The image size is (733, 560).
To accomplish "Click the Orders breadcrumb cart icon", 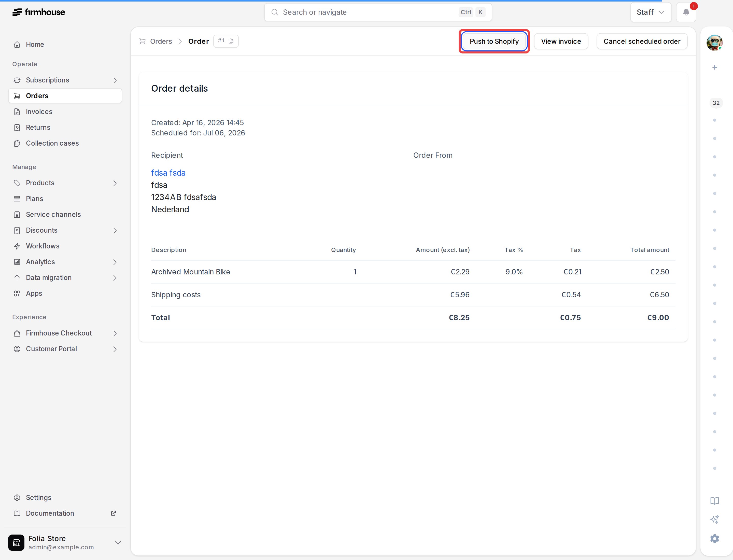I will click(142, 41).
